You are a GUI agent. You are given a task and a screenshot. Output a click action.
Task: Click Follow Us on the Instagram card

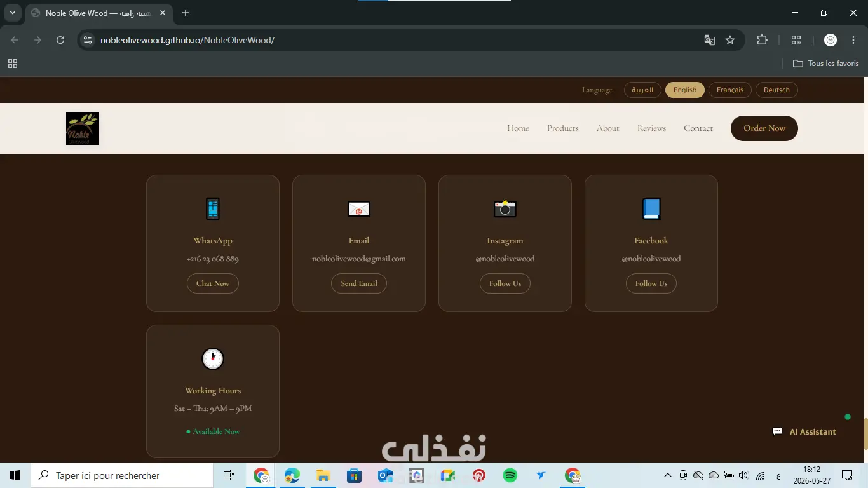coord(505,283)
